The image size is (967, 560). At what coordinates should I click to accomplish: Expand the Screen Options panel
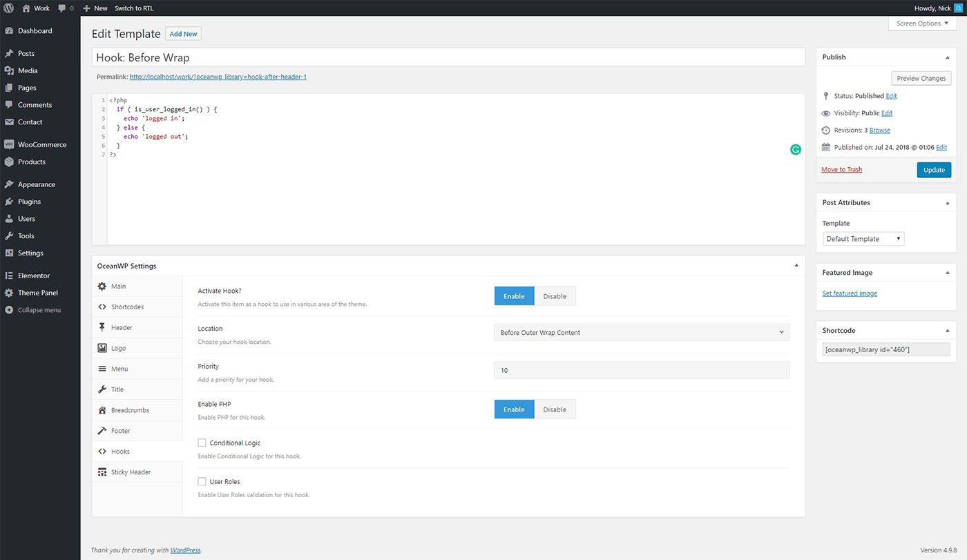922,23
